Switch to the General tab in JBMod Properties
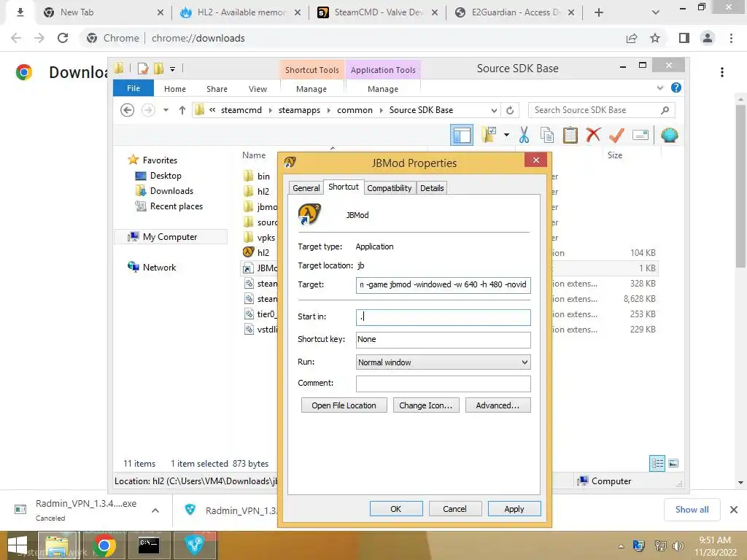Viewport: 747px width, 560px height. (306, 188)
